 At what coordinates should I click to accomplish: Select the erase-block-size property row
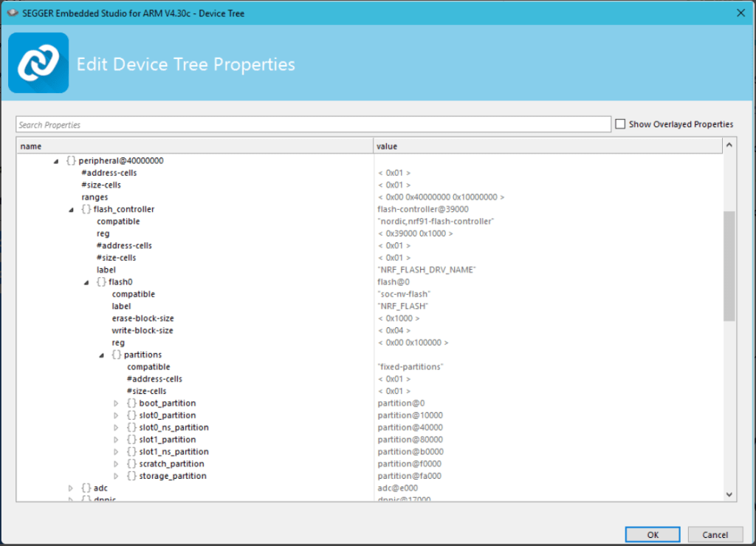[143, 318]
